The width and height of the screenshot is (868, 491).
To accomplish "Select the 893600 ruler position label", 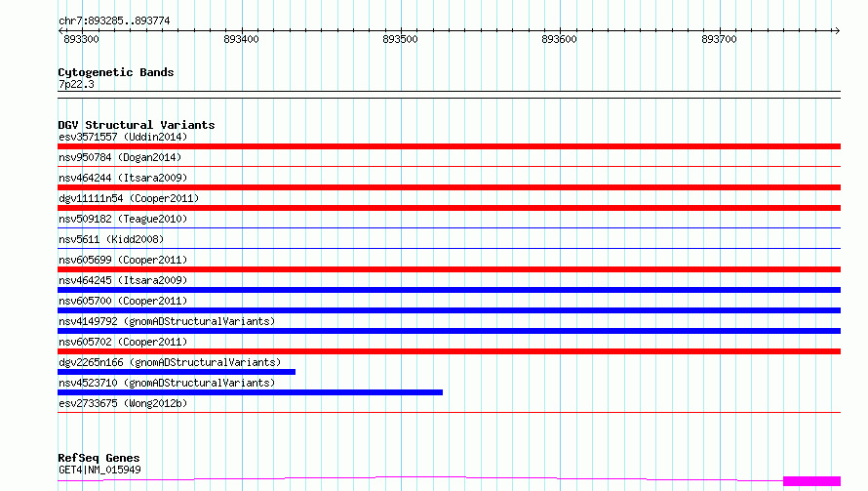I will point(559,39).
